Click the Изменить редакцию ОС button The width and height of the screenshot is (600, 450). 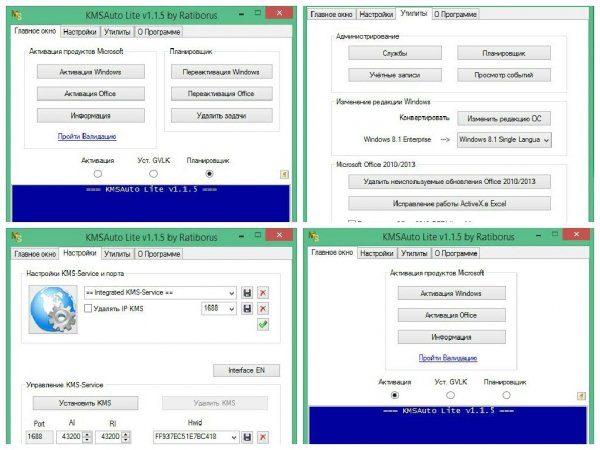click(504, 119)
